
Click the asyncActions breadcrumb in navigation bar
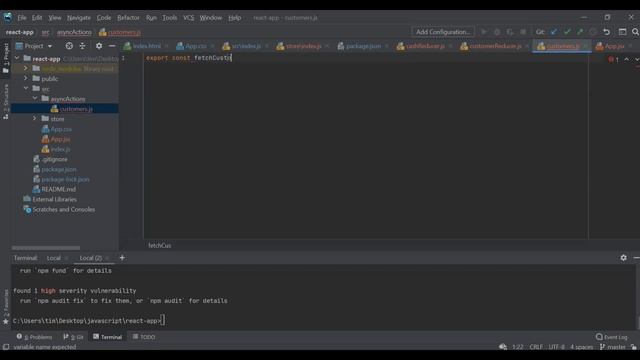pyautogui.click(x=74, y=32)
